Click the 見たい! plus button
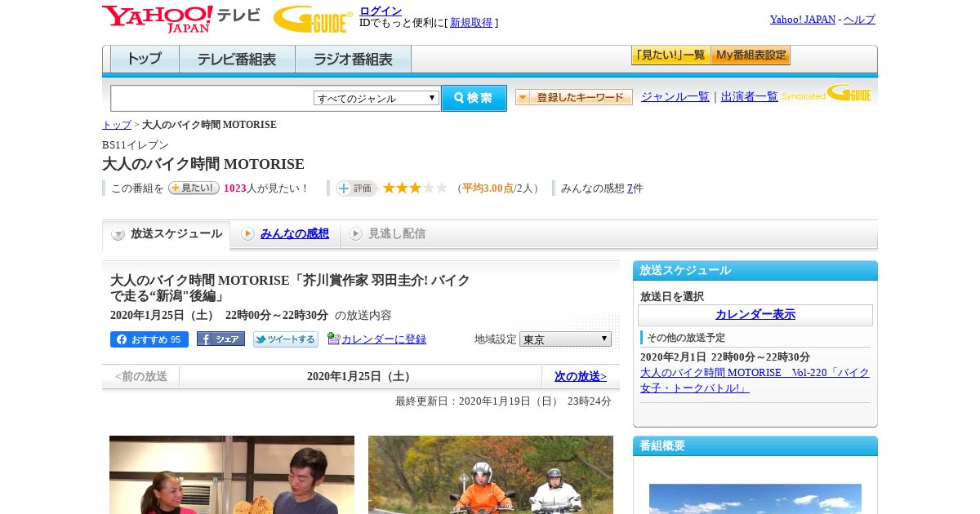 point(194,188)
